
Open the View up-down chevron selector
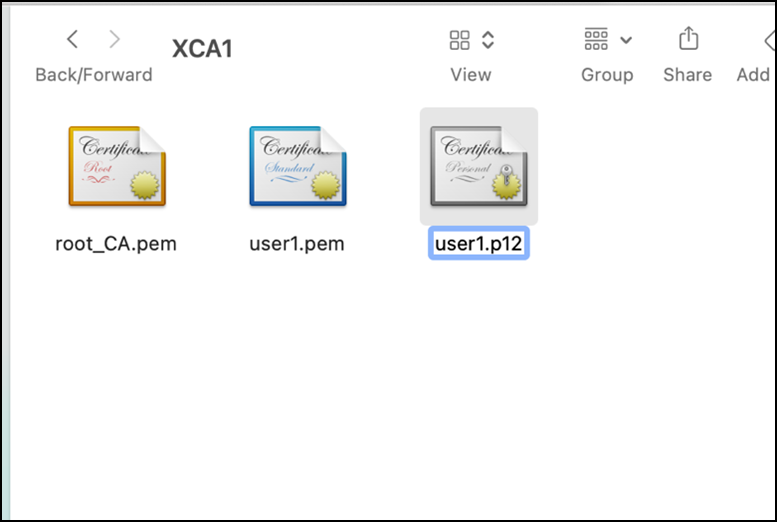click(488, 40)
